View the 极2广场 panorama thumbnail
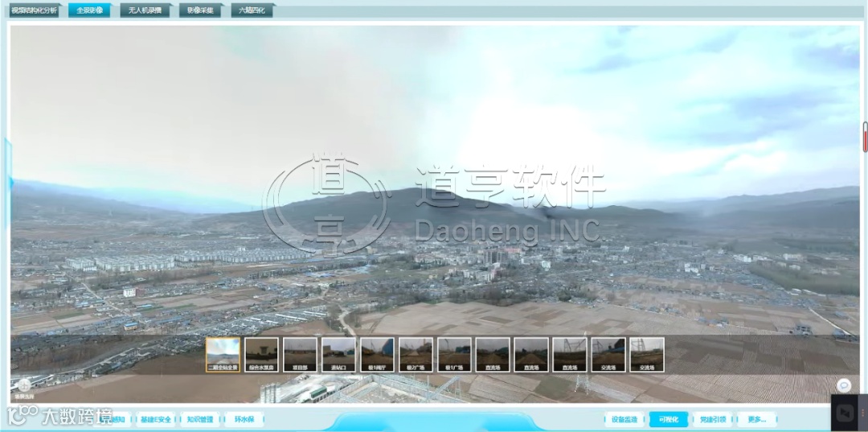Screen dimensions: 868x432 (416, 355)
